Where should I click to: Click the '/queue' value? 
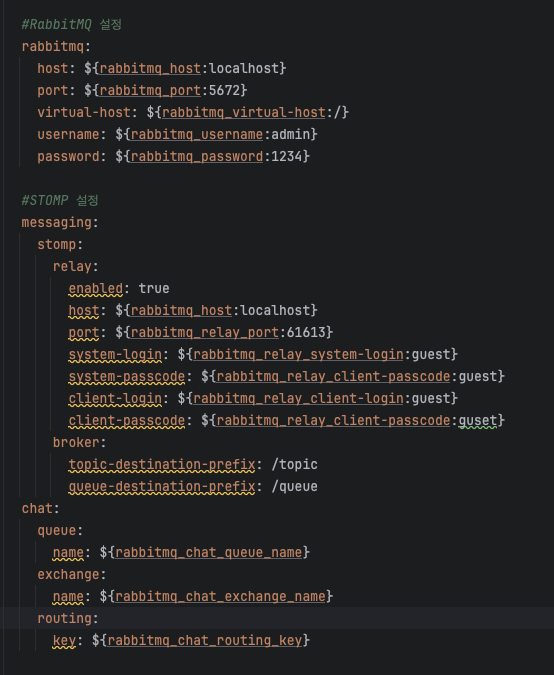(294, 486)
